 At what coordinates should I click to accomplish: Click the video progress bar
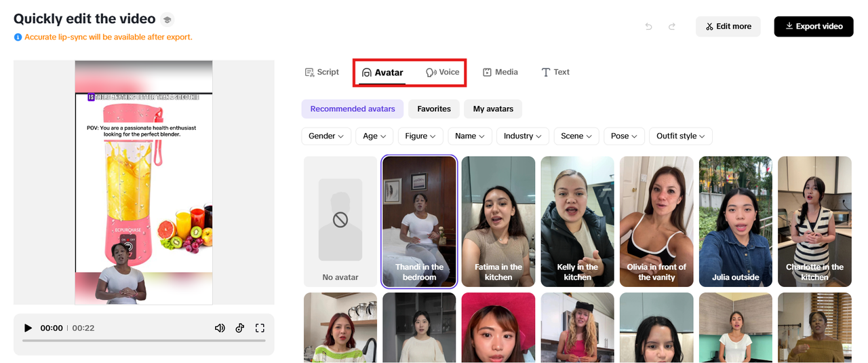click(x=144, y=341)
